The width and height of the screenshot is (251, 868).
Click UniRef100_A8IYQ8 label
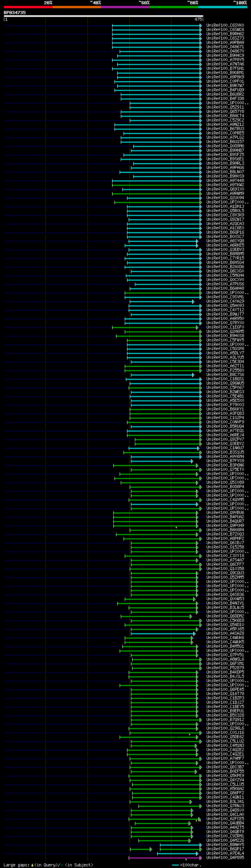point(225,241)
